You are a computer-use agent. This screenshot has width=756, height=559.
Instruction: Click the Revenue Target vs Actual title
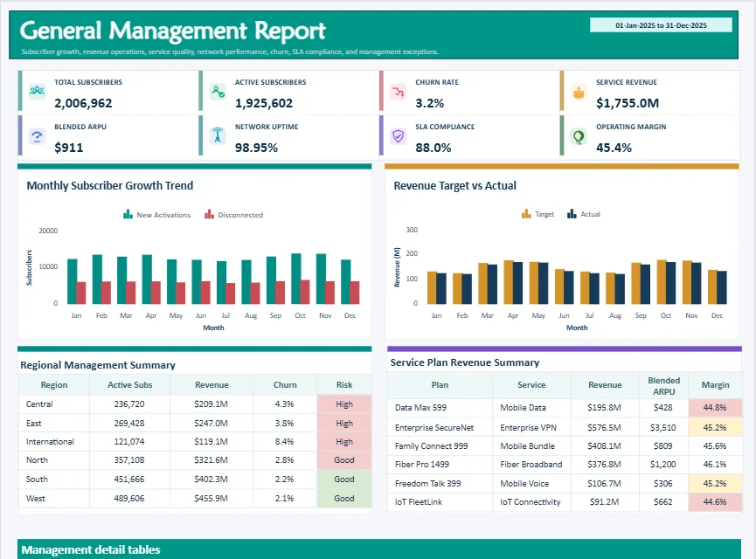tap(454, 185)
